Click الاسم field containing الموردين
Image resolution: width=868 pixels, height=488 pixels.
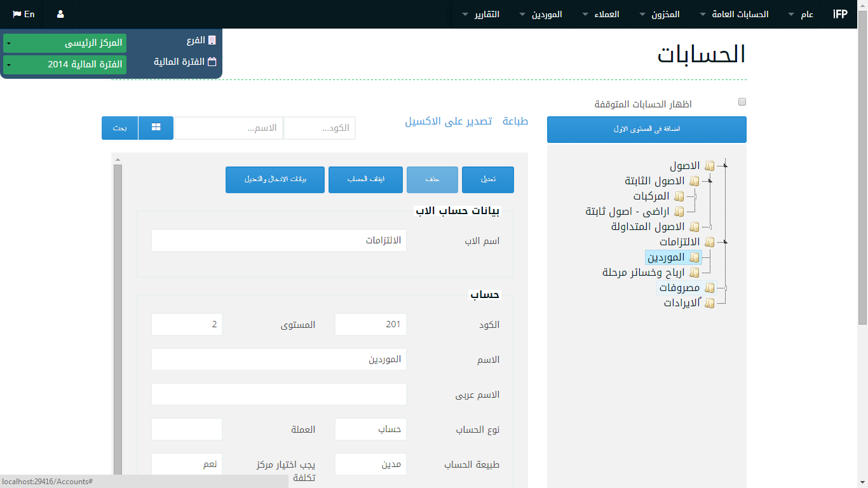[279, 359]
